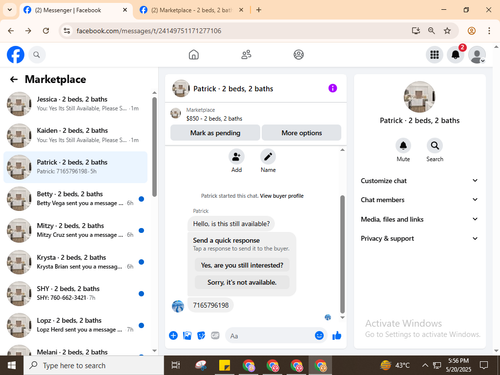The width and height of the screenshot is (500, 375).
Task: Open the tab search dropdown arrow
Action: tap(10, 10)
